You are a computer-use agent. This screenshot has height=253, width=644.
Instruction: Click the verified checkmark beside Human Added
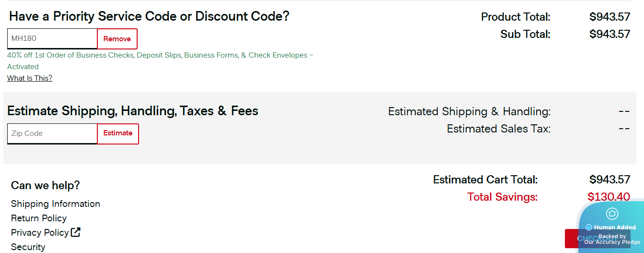pyautogui.click(x=589, y=228)
